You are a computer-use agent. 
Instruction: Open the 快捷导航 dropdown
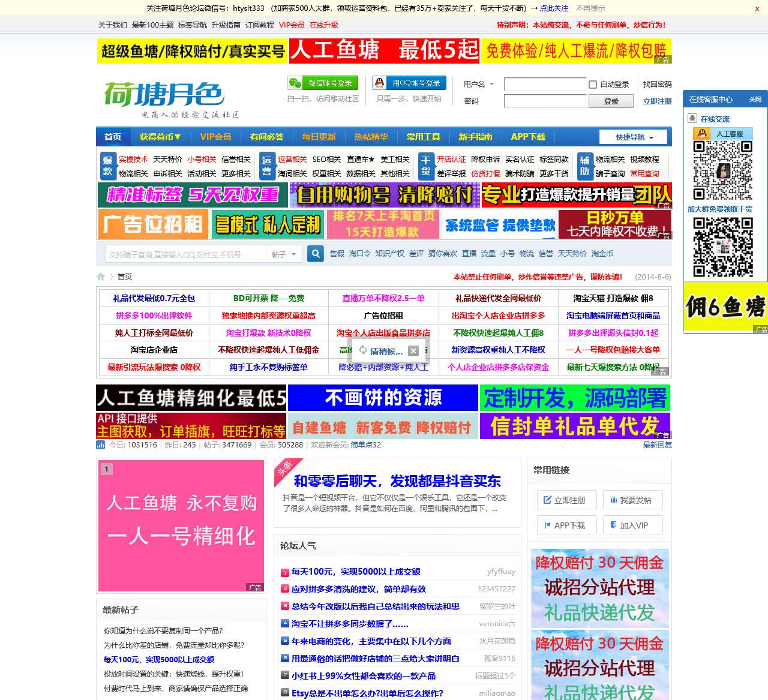[x=634, y=137]
